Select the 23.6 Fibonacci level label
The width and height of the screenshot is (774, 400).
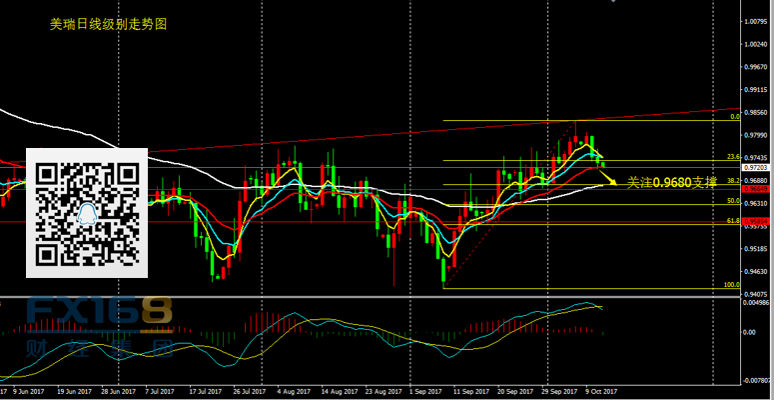(x=732, y=157)
